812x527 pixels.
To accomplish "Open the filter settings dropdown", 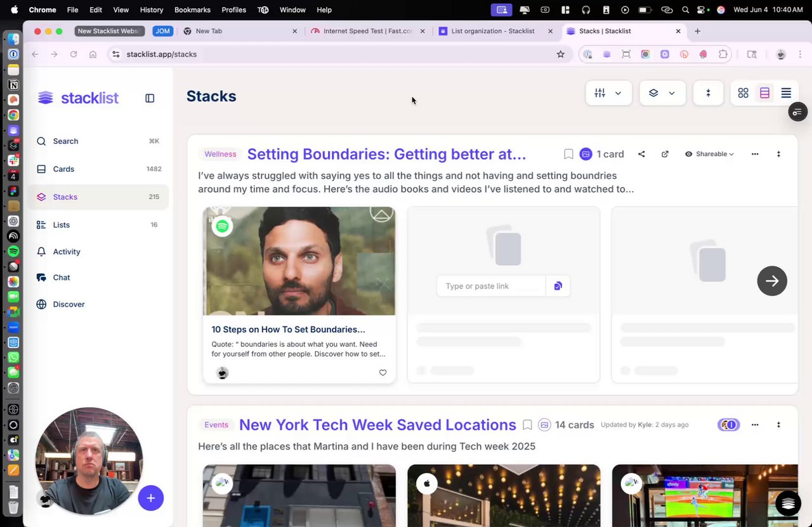I will point(608,93).
